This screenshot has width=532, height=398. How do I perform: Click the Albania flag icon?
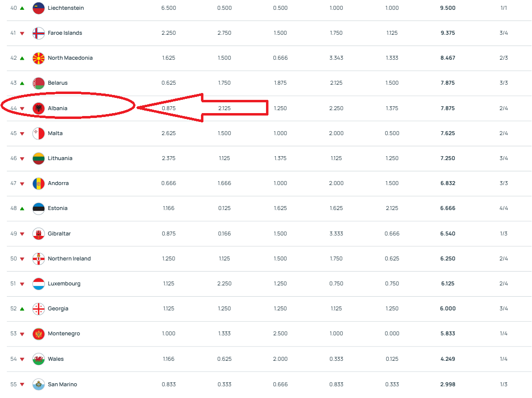click(x=38, y=108)
